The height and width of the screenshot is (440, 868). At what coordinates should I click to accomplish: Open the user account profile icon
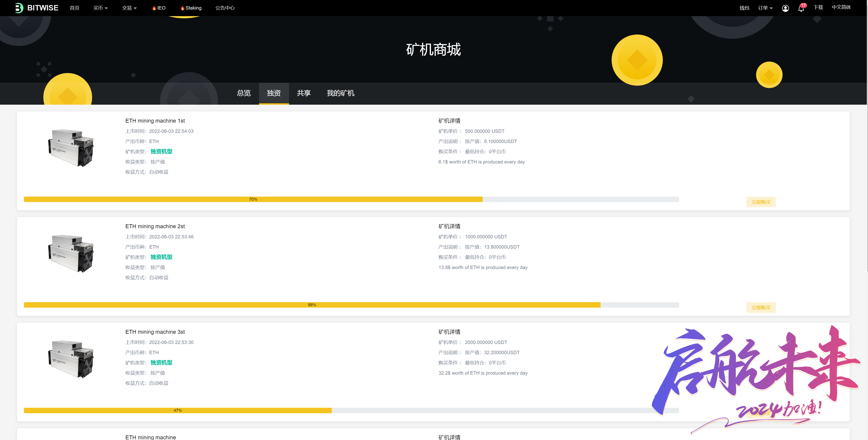(785, 8)
